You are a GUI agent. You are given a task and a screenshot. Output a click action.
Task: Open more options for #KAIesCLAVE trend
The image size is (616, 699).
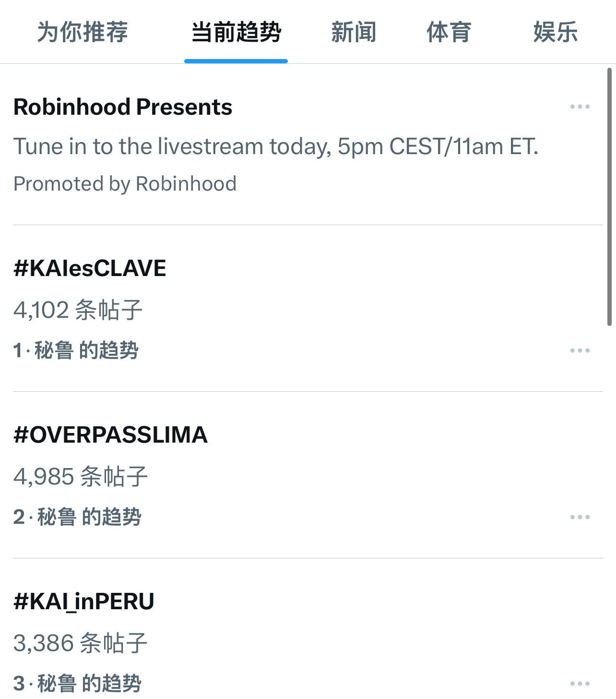pos(580,350)
